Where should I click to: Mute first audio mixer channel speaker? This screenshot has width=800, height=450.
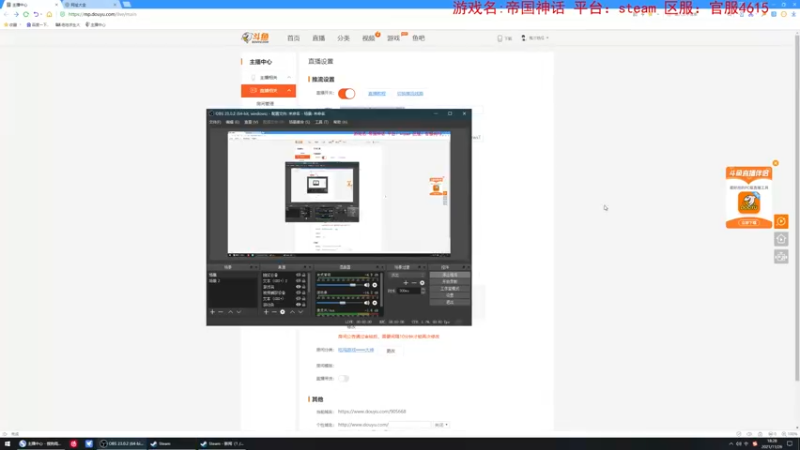click(x=366, y=285)
